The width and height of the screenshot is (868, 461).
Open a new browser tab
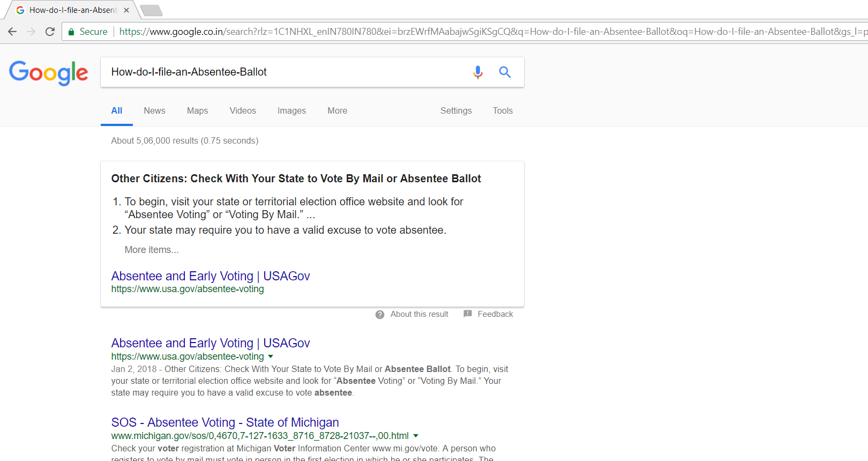152,10
